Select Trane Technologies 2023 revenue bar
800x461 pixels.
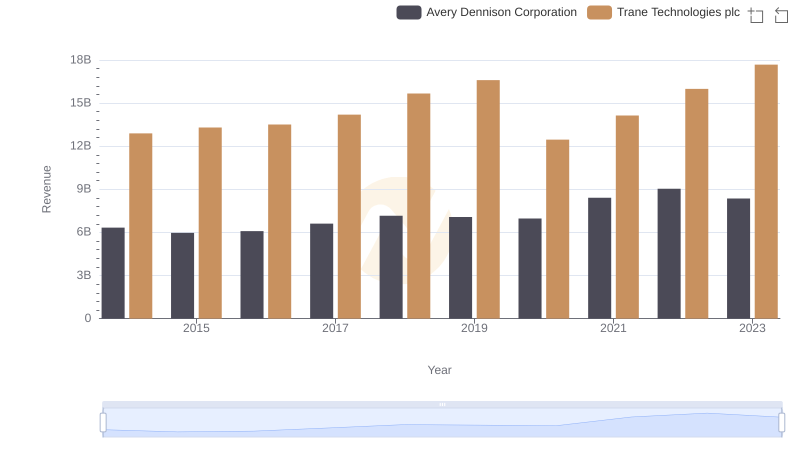[x=766, y=191]
